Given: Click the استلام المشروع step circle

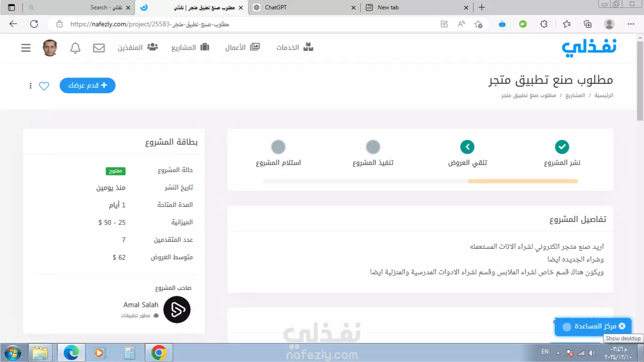Looking at the screenshot, I should (x=278, y=147).
